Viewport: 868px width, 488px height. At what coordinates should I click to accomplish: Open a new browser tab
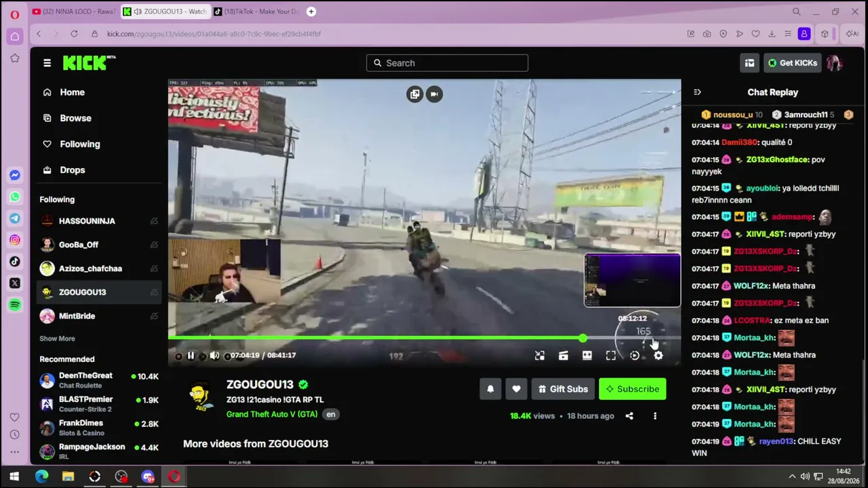311,12
